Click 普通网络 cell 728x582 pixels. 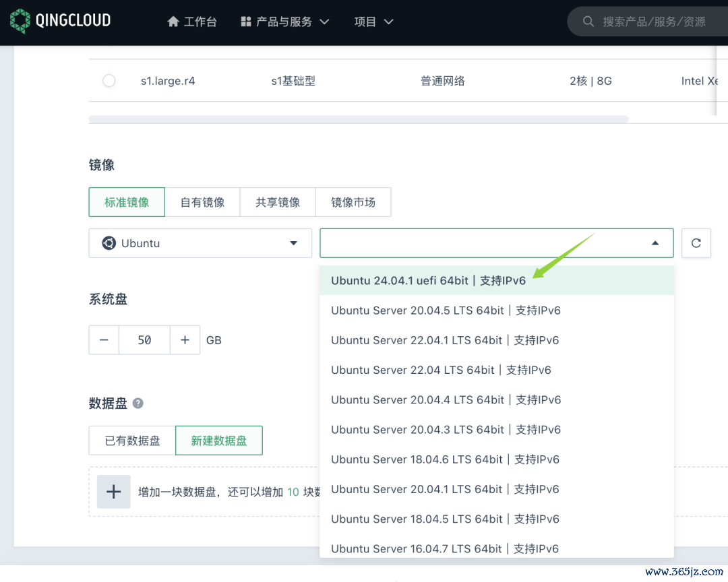click(x=442, y=81)
